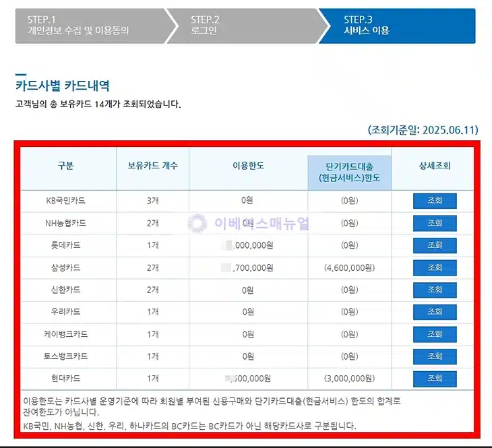The image size is (492, 448).
Task: Select STEP.3 서비스 이용 step
Action: [397, 26]
